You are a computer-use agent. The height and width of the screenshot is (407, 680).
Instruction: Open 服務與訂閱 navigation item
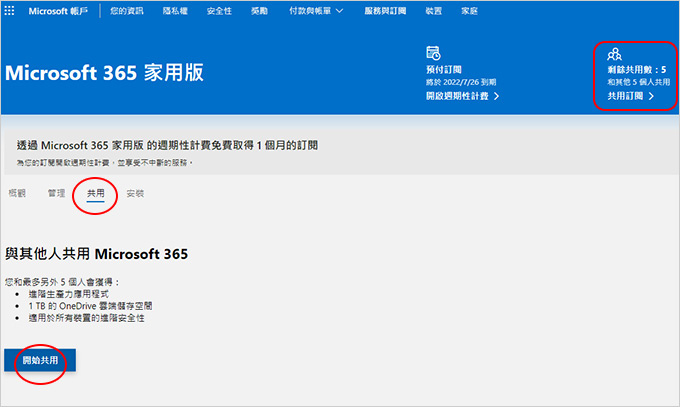(385, 11)
